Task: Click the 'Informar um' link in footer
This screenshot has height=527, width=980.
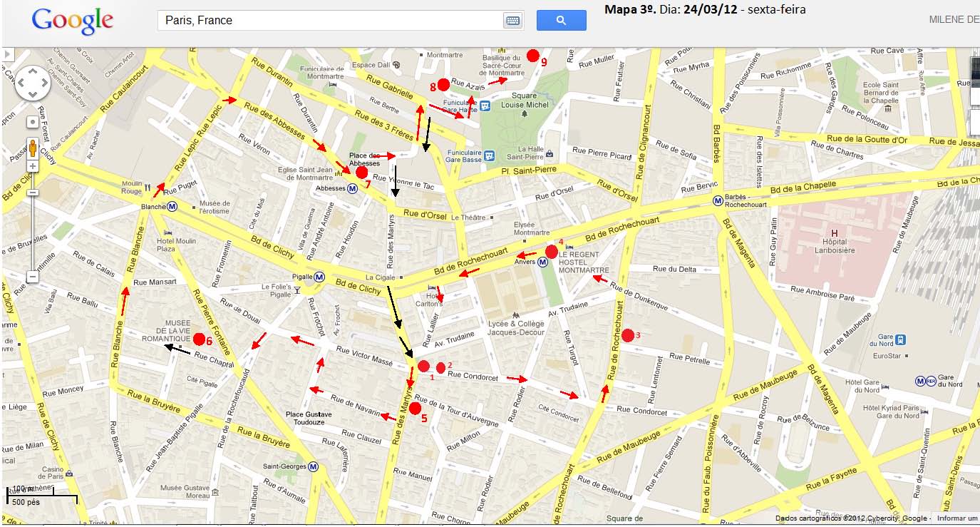Action: point(956,518)
